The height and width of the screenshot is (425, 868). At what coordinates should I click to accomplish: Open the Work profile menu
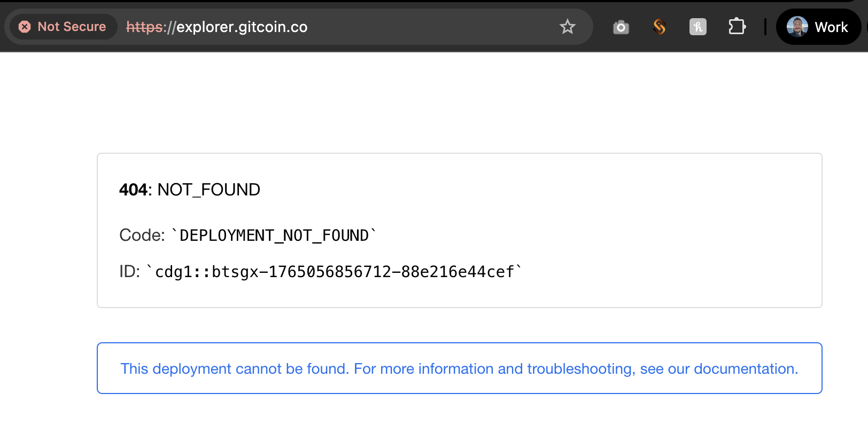831,27
